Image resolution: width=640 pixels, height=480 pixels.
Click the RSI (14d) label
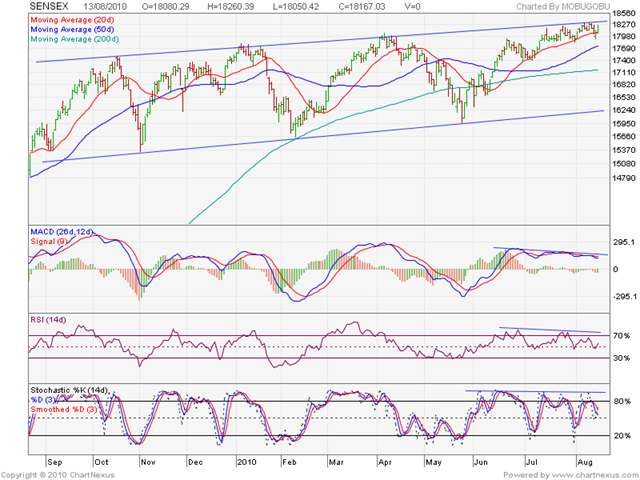click(48, 320)
